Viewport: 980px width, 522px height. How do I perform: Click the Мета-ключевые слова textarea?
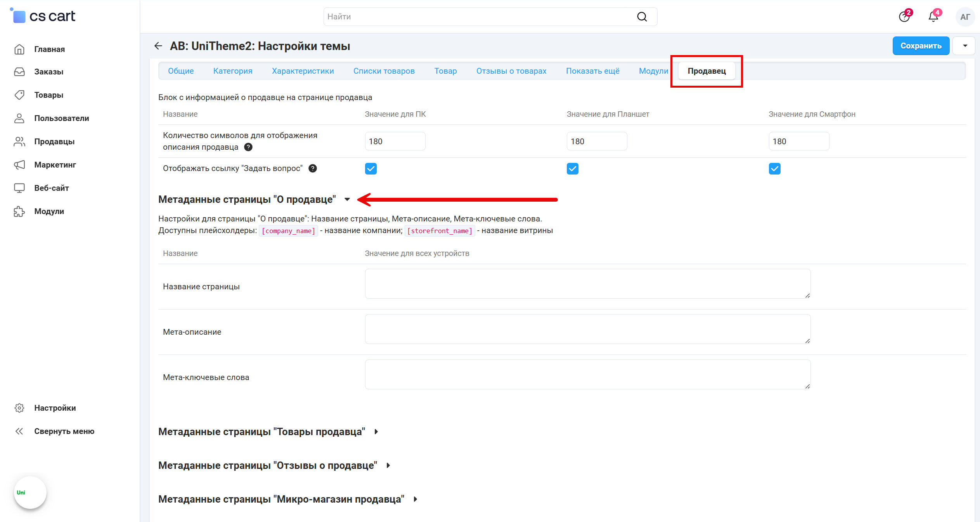[x=588, y=374]
